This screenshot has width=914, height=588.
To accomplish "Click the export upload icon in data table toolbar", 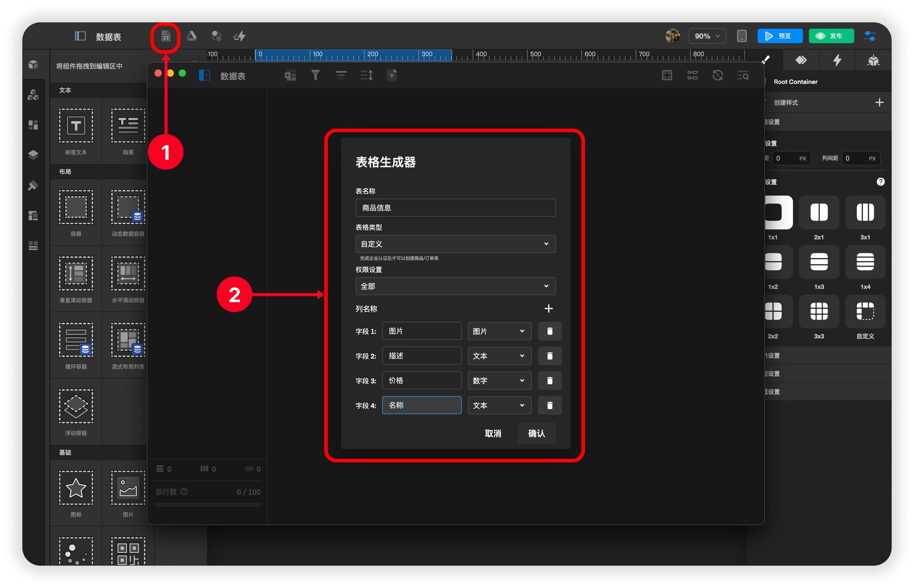I will pos(392,75).
